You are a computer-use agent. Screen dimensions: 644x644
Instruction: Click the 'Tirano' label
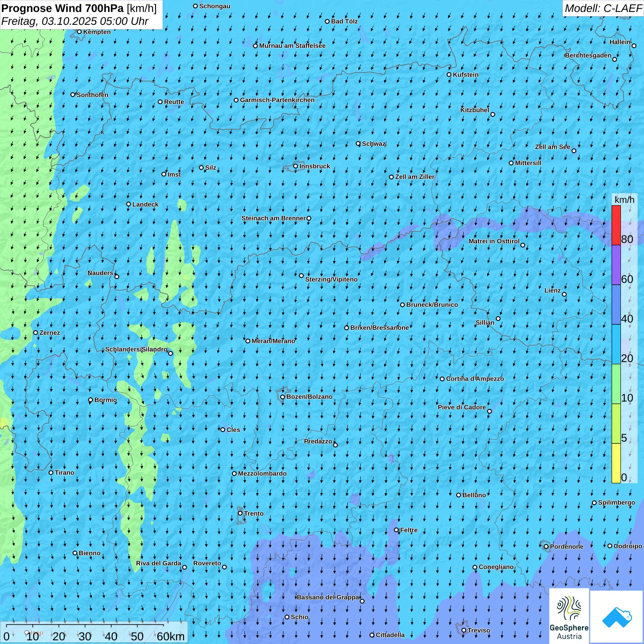click(64, 472)
